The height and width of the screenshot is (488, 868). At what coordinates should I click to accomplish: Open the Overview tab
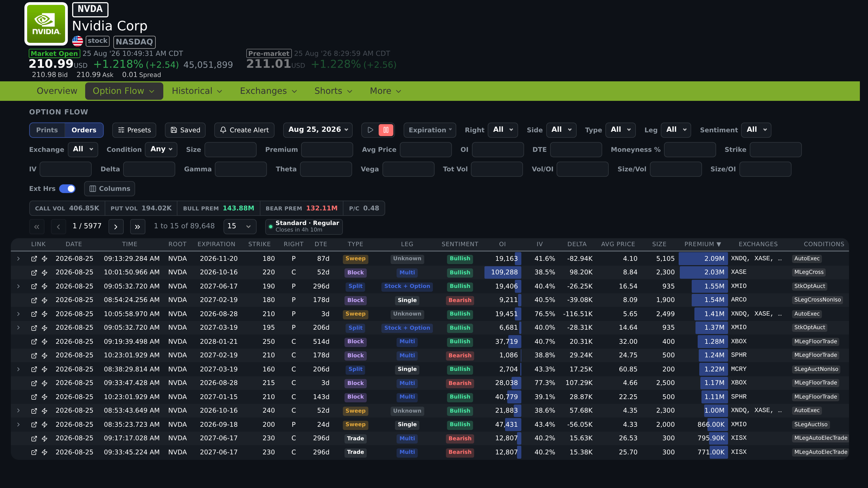(57, 91)
